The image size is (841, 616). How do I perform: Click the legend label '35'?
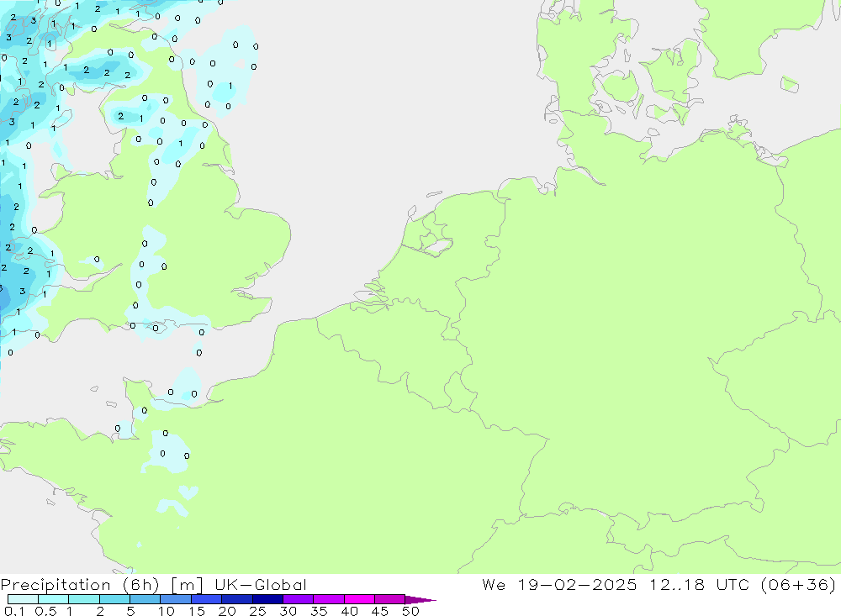[319, 611]
